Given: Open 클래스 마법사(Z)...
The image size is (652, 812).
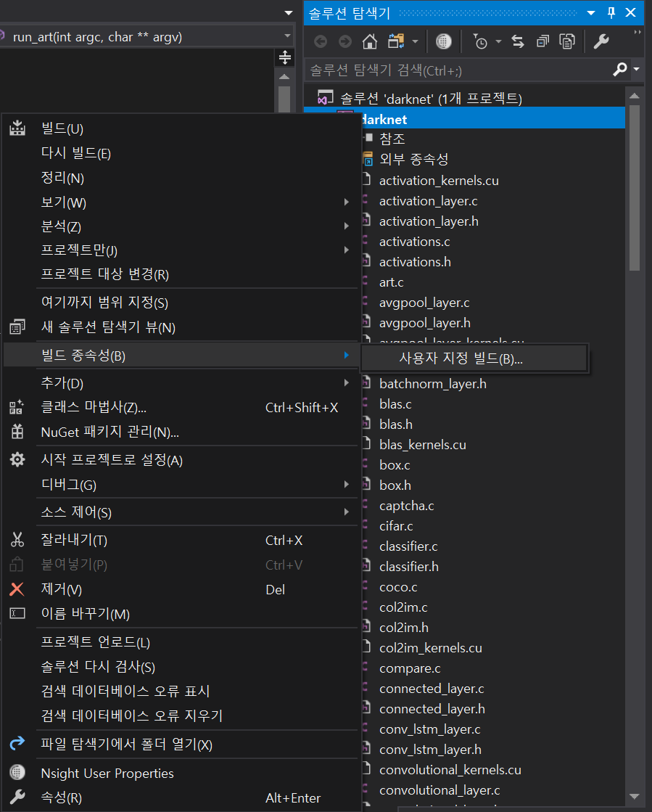Looking at the screenshot, I should 181,407.
